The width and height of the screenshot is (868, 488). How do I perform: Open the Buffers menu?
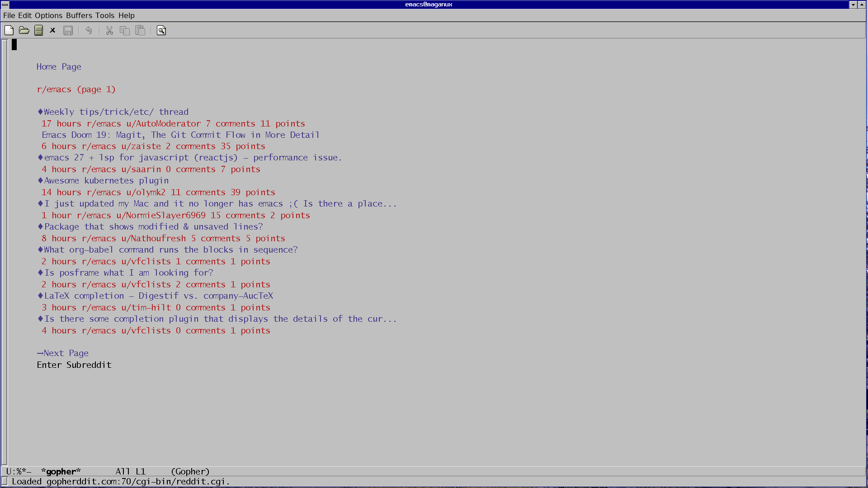click(x=79, y=15)
